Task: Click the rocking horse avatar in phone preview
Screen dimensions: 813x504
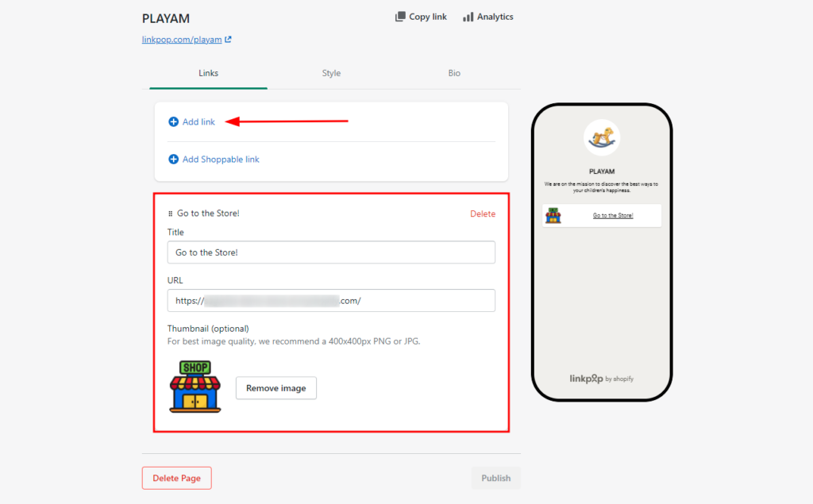Action: click(602, 137)
